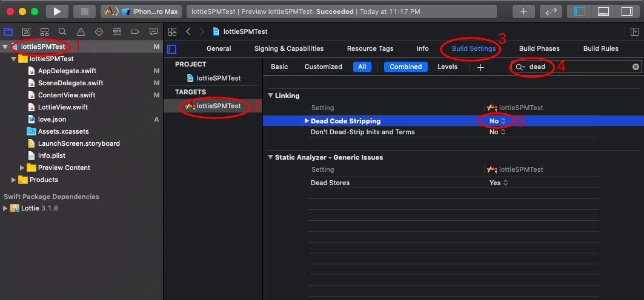Expand the Lottie 3.1.8 package
This screenshot has height=300, width=644.
5,208
